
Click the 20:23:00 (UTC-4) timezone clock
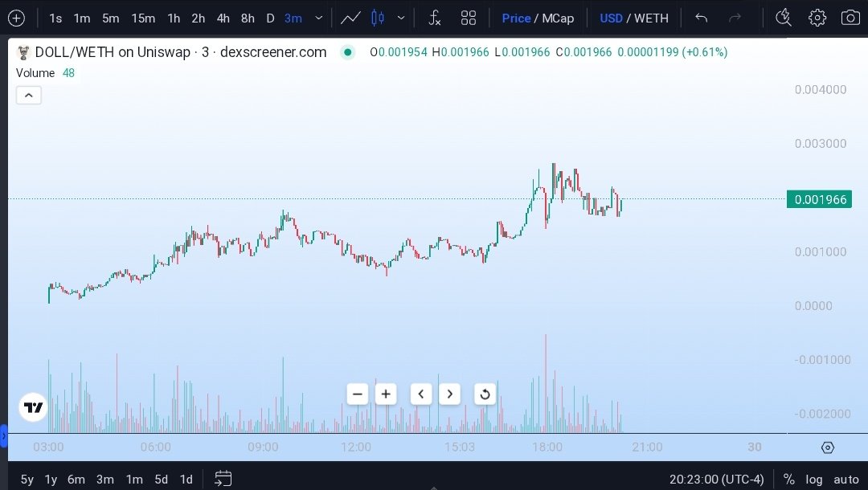716,480
